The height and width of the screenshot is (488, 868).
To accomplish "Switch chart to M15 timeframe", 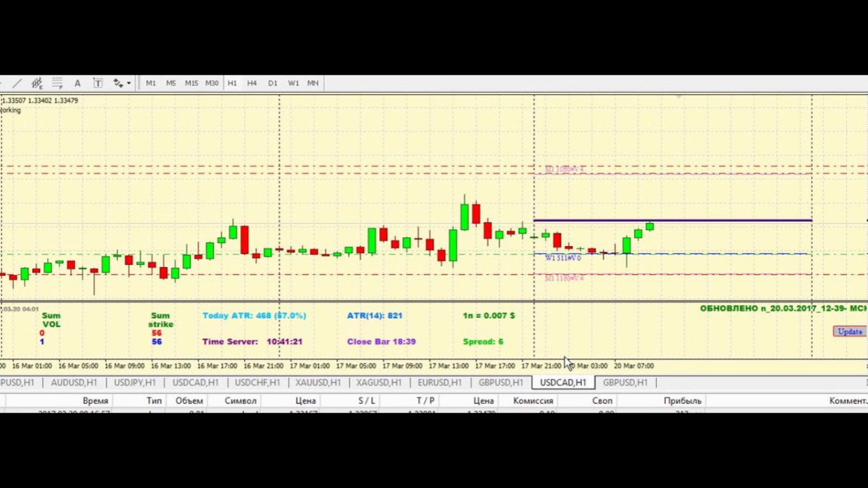I will 191,83.
